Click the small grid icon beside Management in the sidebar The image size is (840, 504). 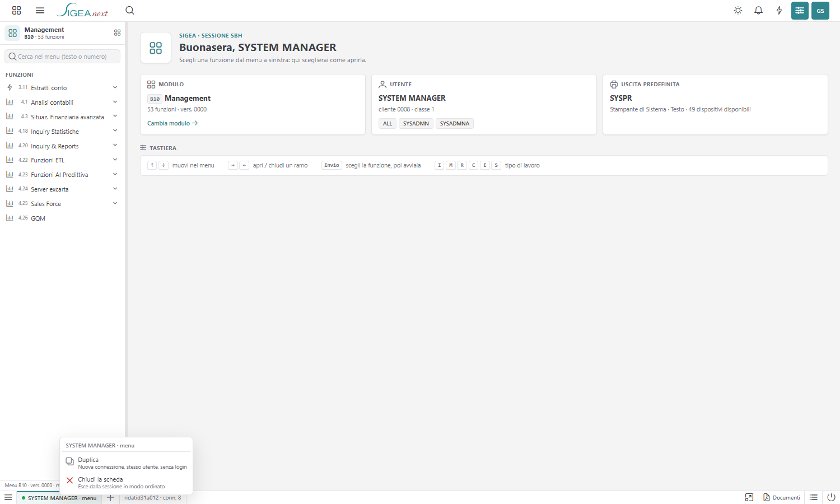117,33
